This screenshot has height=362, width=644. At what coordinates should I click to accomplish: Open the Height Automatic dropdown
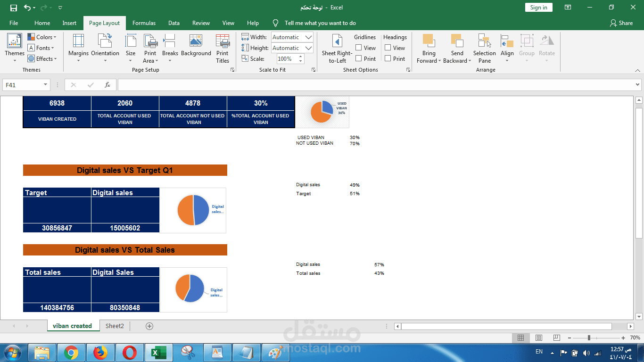click(308, 48)
